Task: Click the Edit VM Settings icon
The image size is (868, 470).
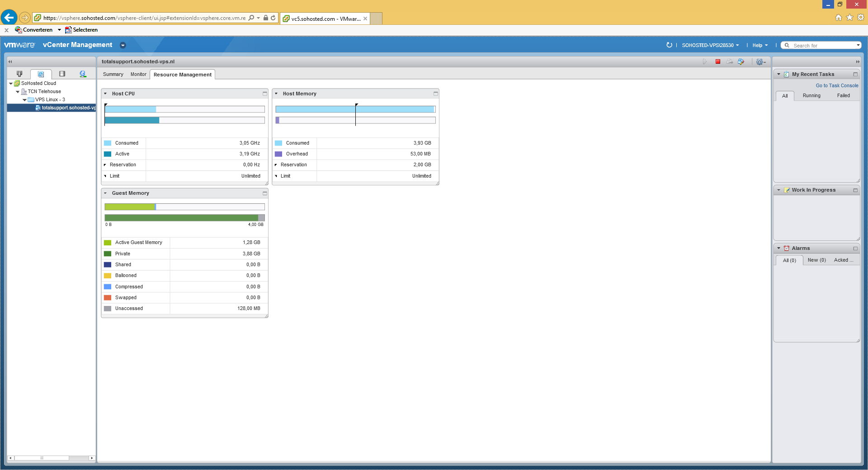Action: tap(741, 61)
